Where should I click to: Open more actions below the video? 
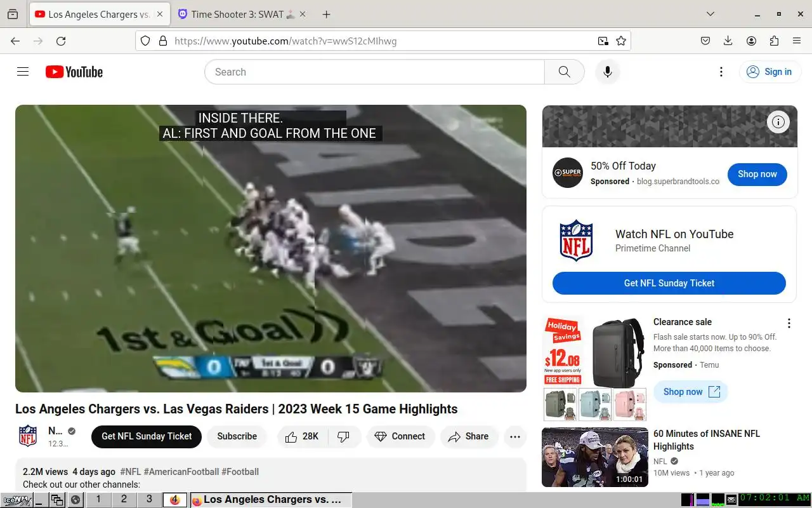[x=515, y=436]
